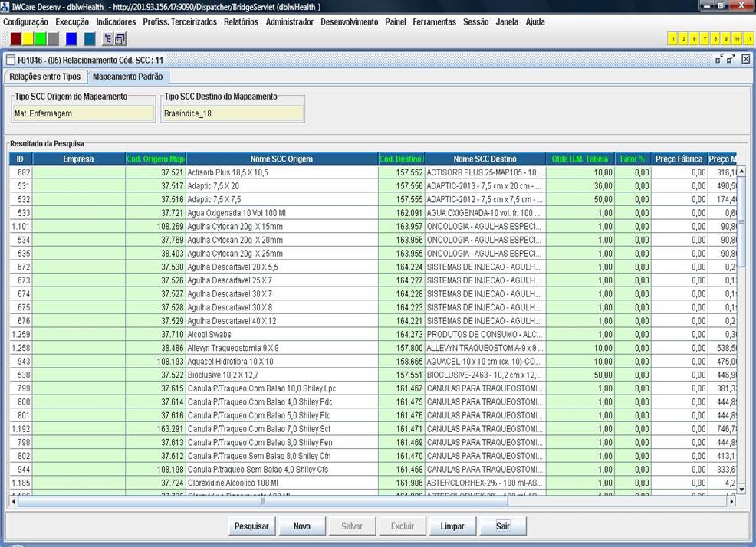756x547 pixels.
Task: Iconify the F01046 internal window
Action: (x=719, y=59)
